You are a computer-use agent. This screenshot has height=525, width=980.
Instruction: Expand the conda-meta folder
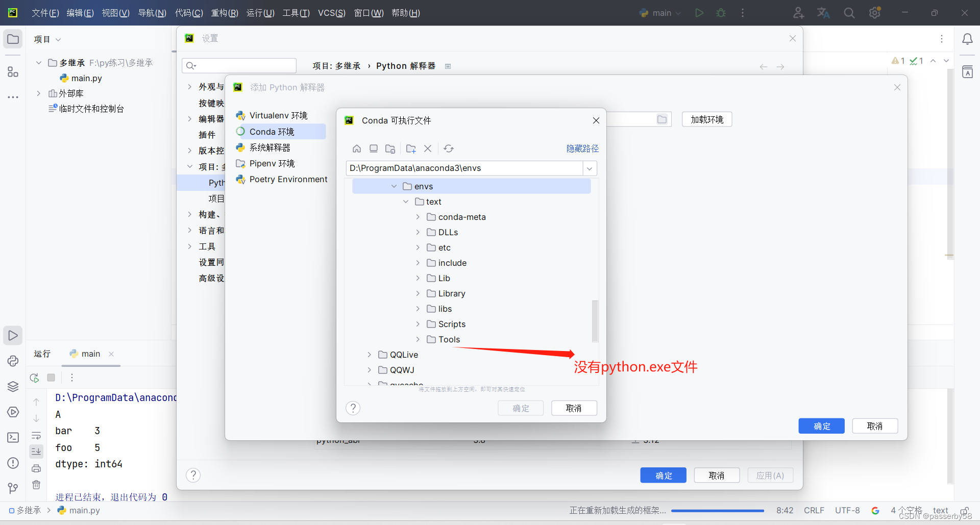[x=418, y=217]
